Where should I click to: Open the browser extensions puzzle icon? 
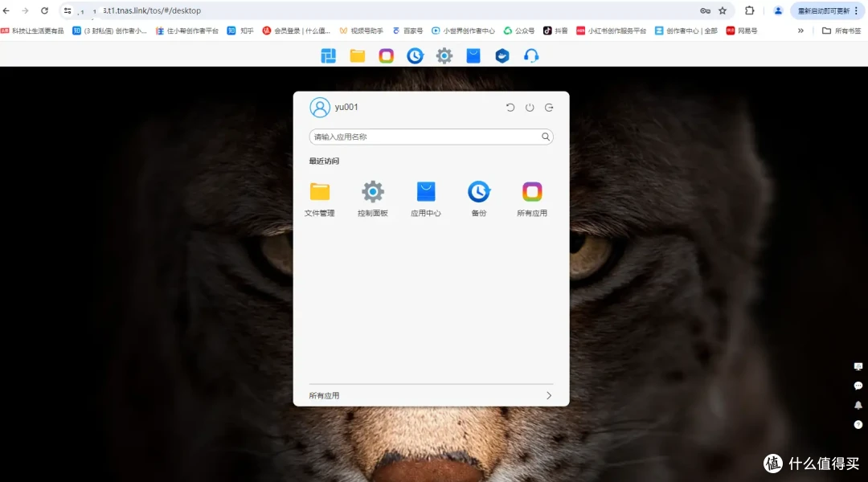750,10
